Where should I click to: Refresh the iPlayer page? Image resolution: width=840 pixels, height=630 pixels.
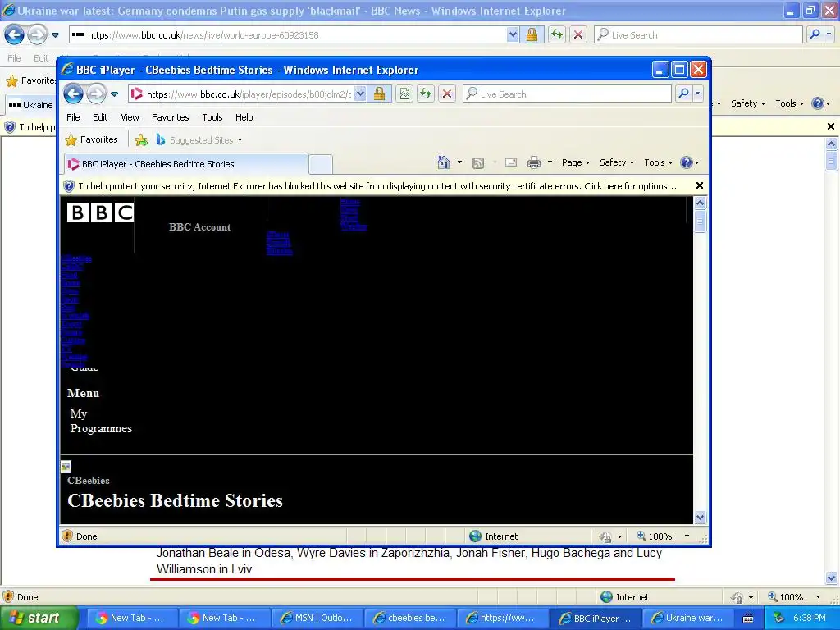[x=426, y=94]
